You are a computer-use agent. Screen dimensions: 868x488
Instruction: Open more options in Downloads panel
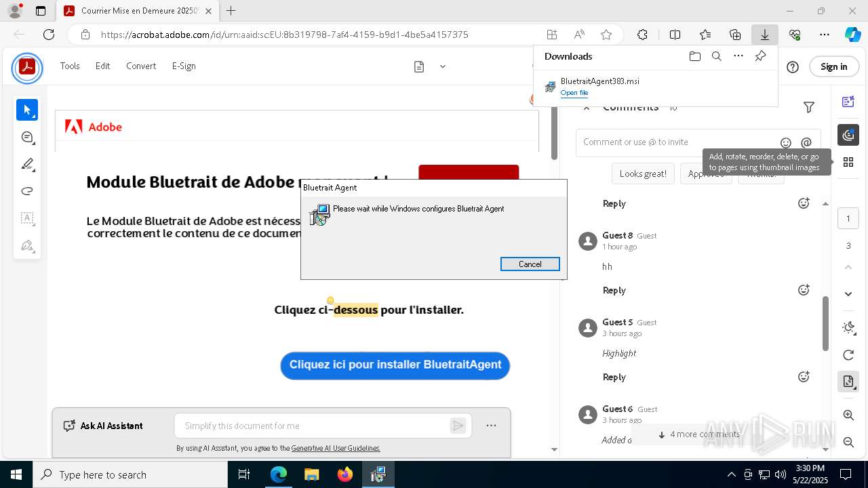pyautogui.click(x=738, y=56)
